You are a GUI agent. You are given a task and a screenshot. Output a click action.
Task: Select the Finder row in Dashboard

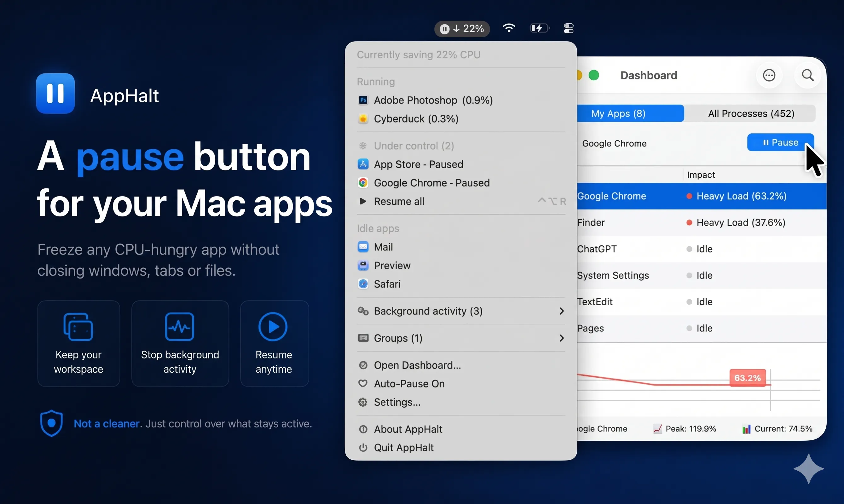(702, 222)
